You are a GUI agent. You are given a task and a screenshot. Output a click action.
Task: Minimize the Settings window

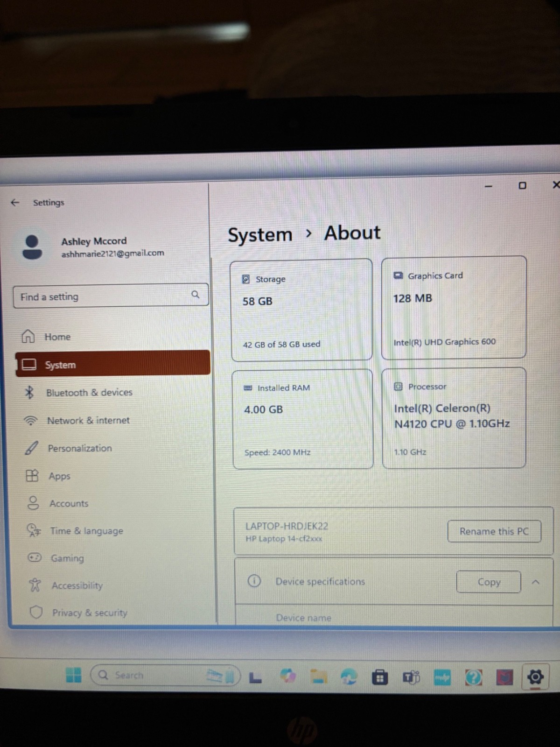coord(489,186)
